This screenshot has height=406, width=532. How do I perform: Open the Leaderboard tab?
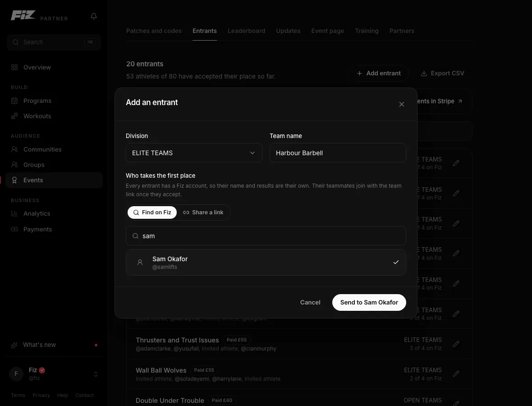pos(246,31)
